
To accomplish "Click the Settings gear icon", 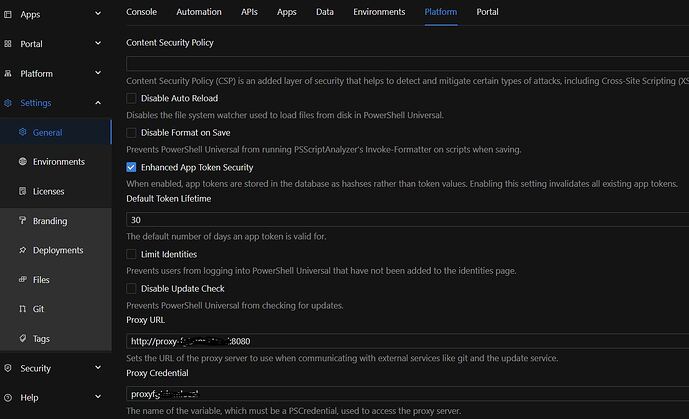I will point(8,103).
